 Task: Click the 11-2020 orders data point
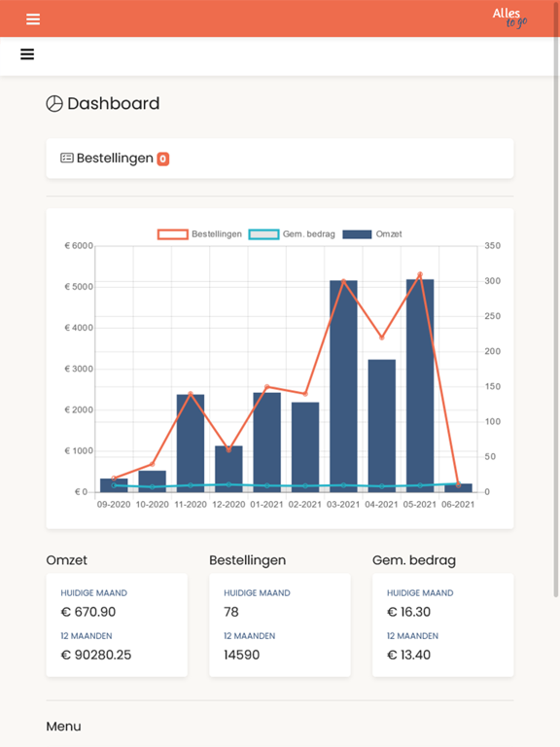191,394
